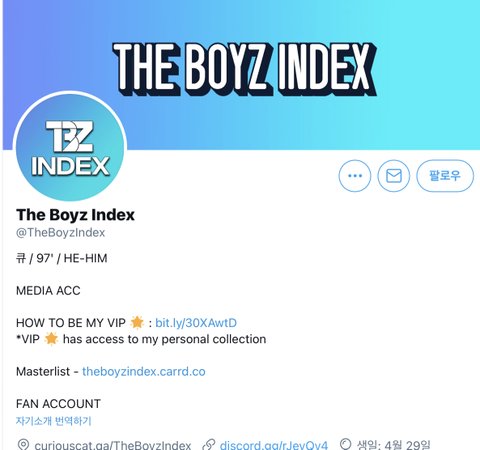This screenshot has height=450, width=480.
Task: Click the birthday balloon icon
Action: tap(345, 444)
